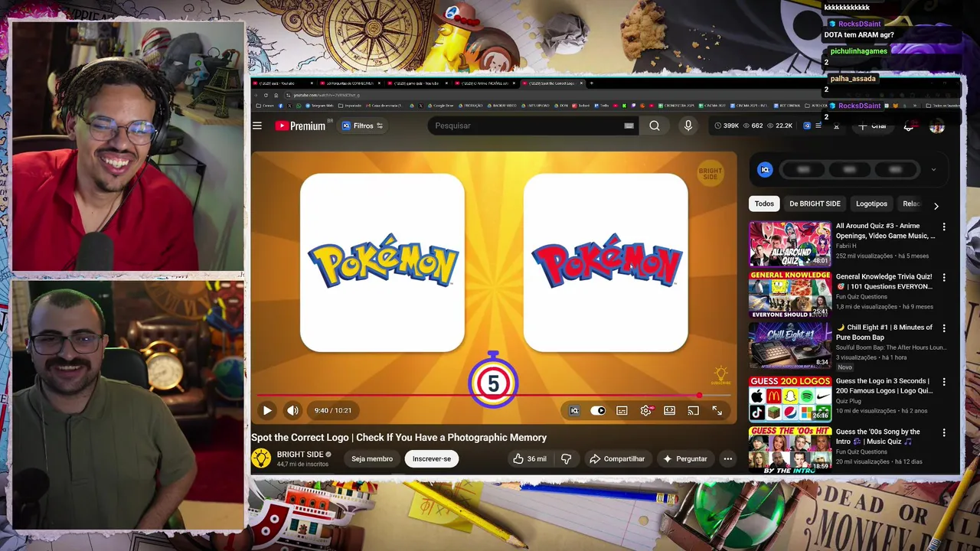Viewport: 980px width, 551px height.
Task: Open Guess 200 Logos video thumbnail
Action: pos(789,398)
